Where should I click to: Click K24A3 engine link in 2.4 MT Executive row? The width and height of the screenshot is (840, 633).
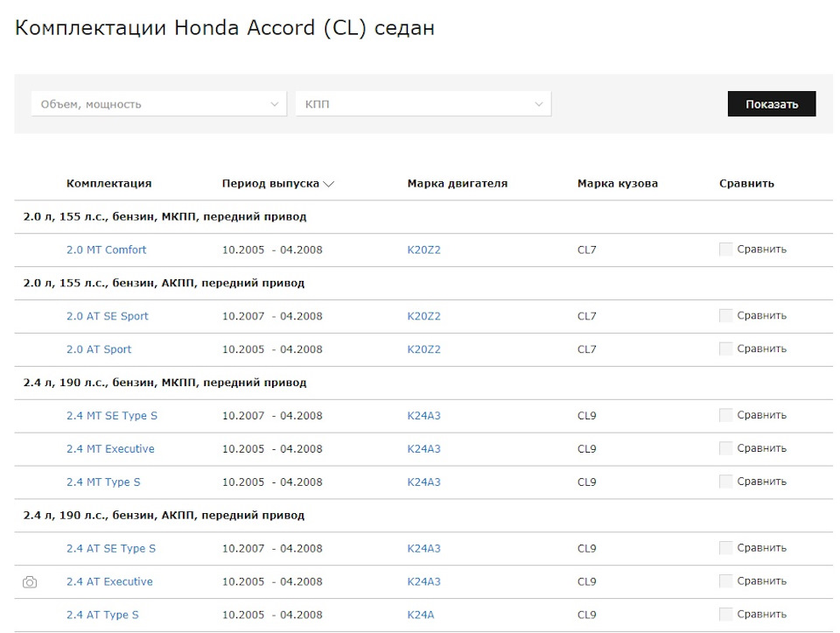coord(423,449)
